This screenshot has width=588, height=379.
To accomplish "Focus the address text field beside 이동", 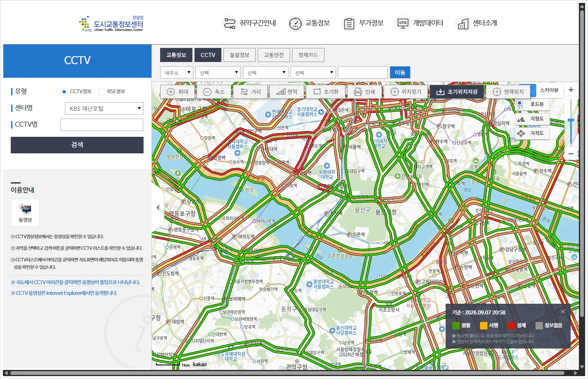I will point(363,72).
